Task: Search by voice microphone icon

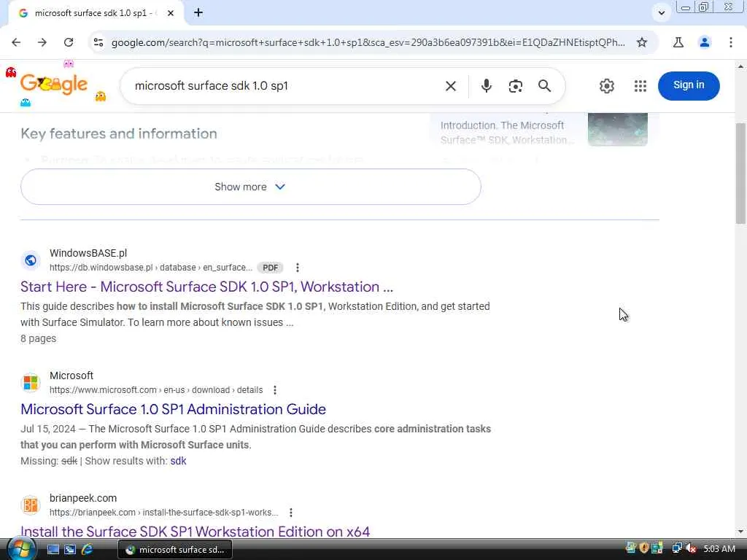Action: tap(486, 86)
